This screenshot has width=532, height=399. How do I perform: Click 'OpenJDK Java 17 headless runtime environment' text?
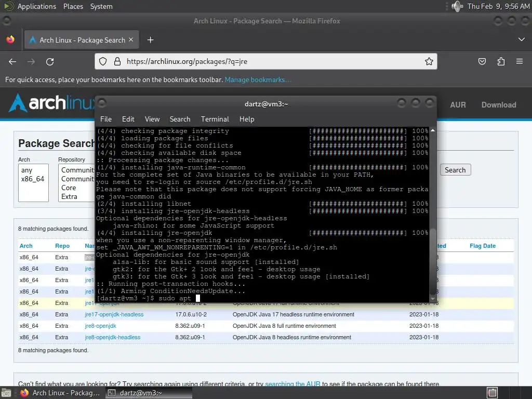click(294, 314)
